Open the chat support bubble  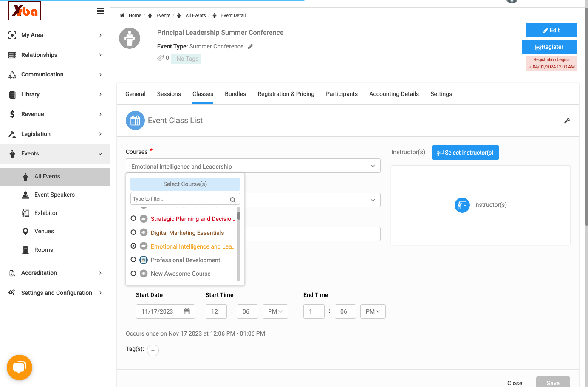pos(20,367)
